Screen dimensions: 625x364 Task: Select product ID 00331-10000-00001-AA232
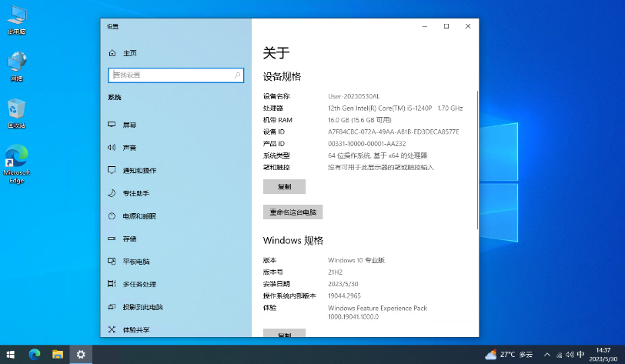coord(366,144)
